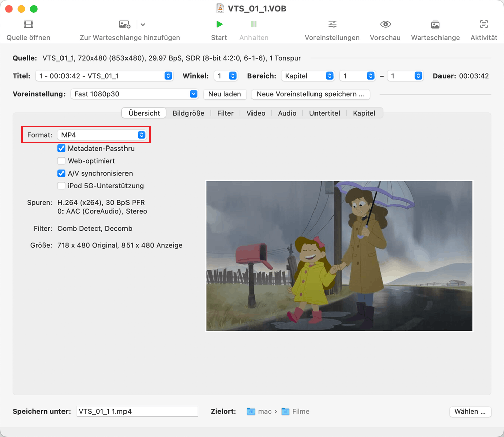Open the Vorschau window
This screenshot has height=437, width=504.
[385, 24]
